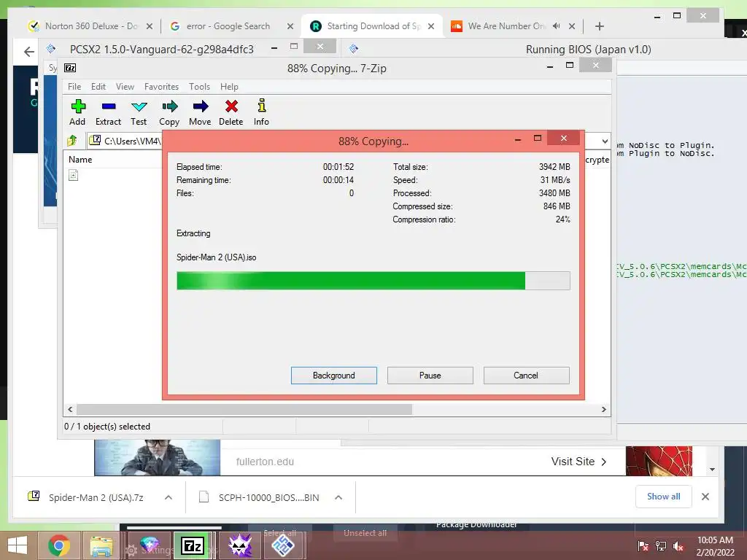Open the File menu in 7-Zip
The height and width of the screenshot is (560, 747).
click(x=74, y=87)
